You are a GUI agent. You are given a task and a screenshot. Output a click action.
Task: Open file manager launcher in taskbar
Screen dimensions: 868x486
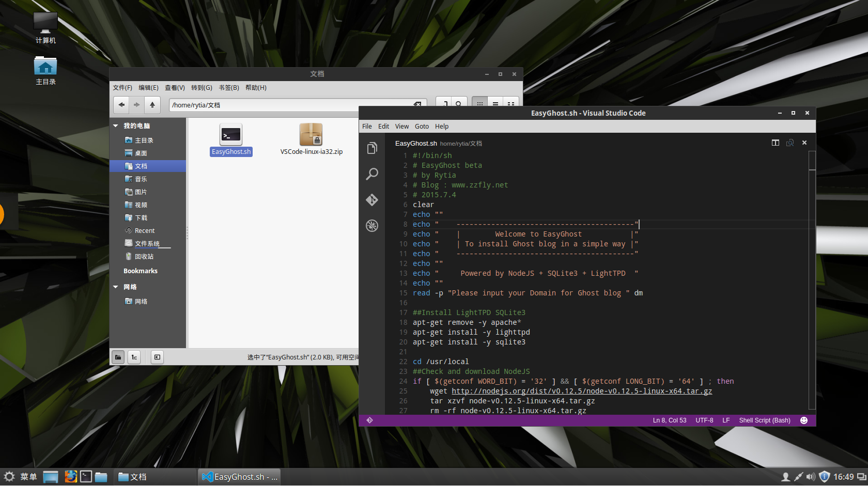[101, 477]
